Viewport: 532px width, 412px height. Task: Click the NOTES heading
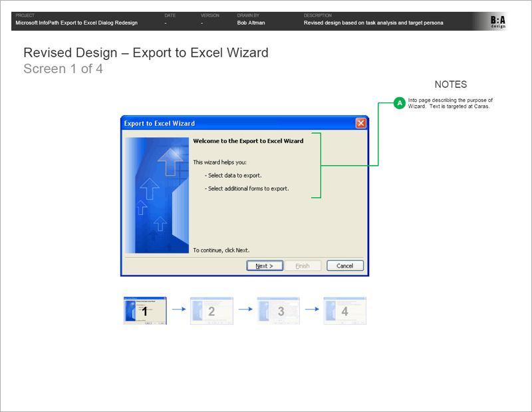pos(451,85)
